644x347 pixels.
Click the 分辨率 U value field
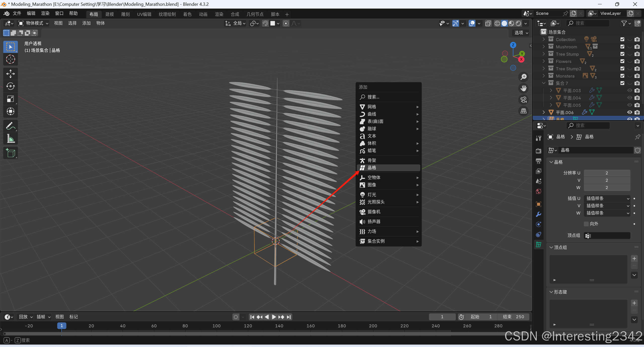607,173
